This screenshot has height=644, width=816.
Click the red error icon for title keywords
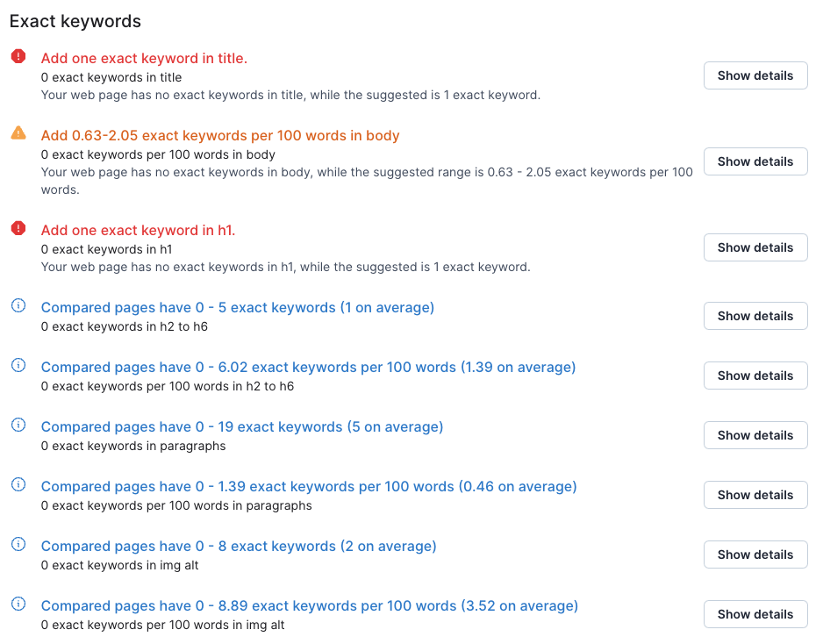coord(18,56)
